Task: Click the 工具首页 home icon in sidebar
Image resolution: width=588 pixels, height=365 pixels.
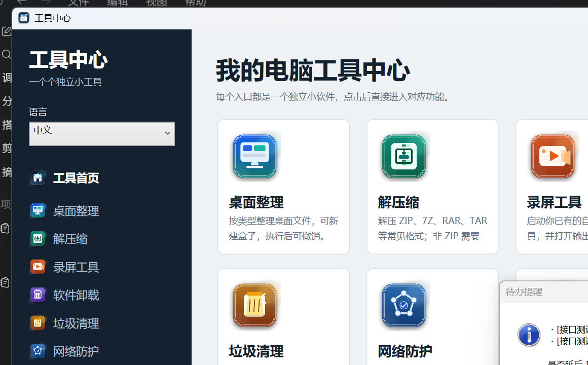Action: click(38, 177)
